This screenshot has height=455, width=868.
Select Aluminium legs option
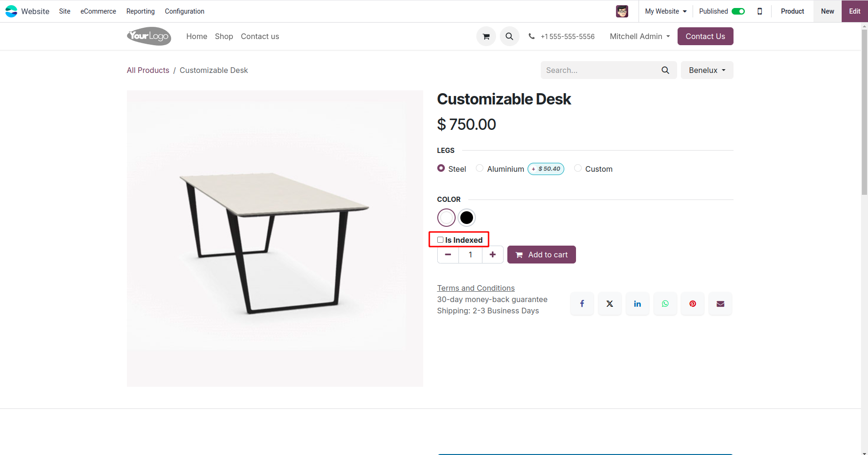(480, 168)
